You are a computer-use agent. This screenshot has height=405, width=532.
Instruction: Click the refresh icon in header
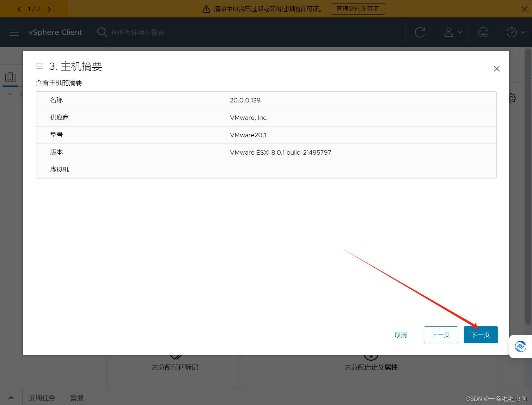tap(420, 32)
